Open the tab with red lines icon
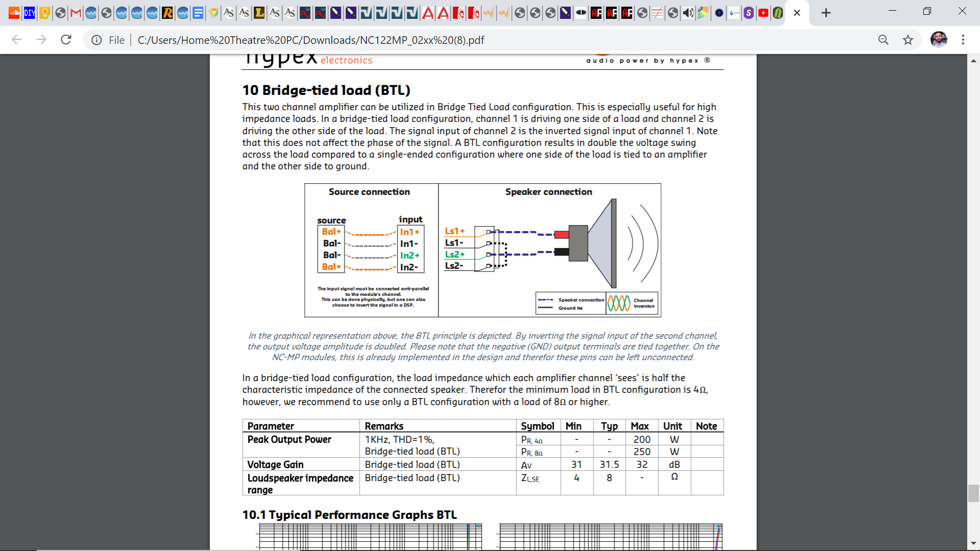This screenshot has width=980, height=551. (x=657, y=13)
